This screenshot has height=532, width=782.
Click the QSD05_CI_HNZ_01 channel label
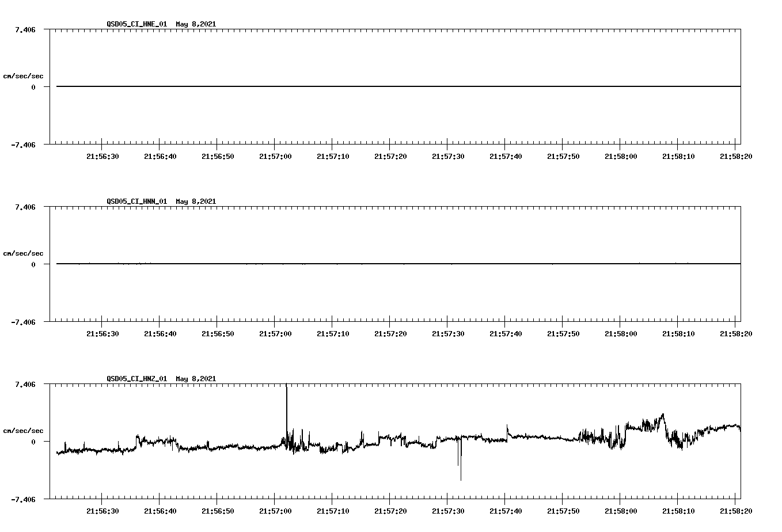click(x=138, y=379)
